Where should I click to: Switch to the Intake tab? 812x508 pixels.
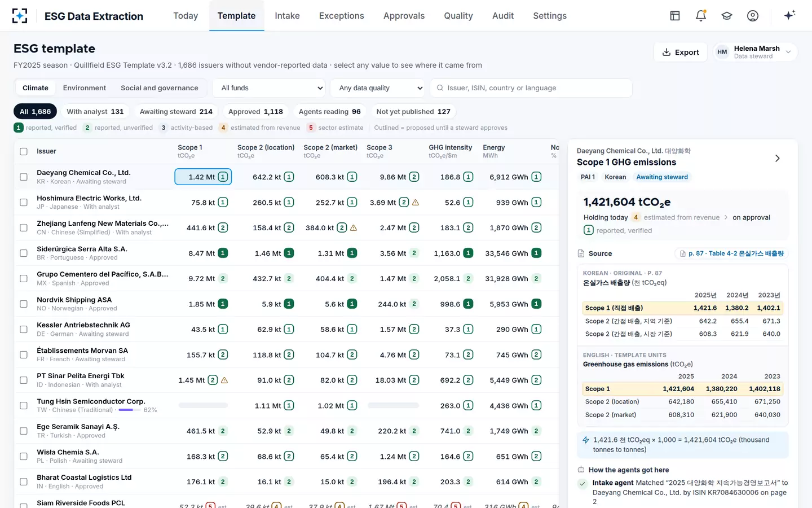pyautogui.click(x=287, y=16)
